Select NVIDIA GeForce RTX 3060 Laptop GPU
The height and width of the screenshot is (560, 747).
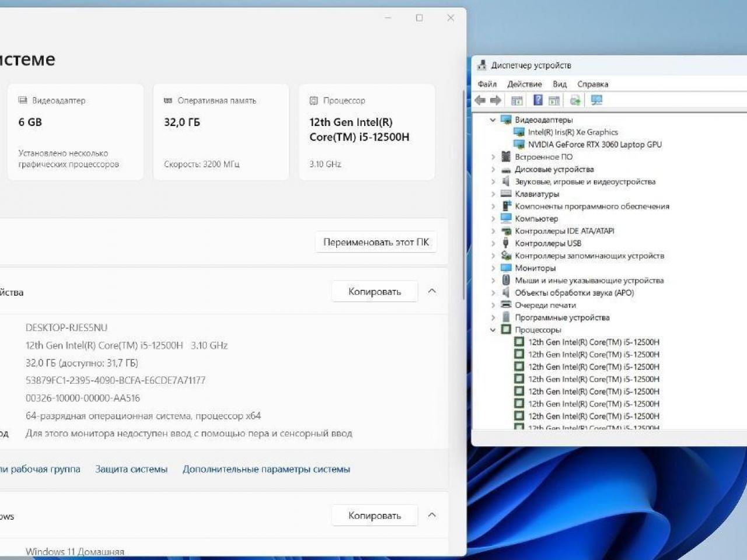click(x=595, y=144)
